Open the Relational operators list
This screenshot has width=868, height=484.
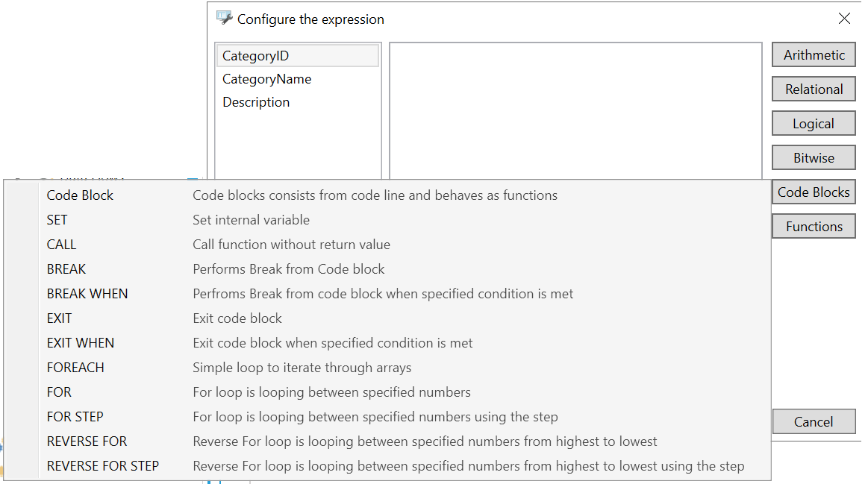click(814, 89)
